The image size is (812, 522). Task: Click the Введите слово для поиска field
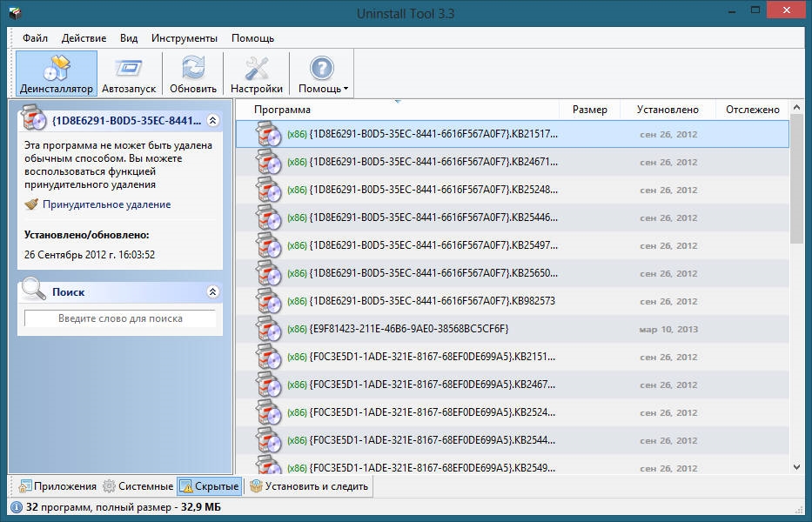tap(120, 318)
